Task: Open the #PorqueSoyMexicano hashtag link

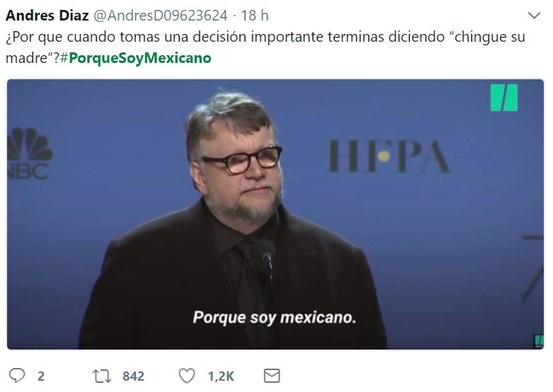Action: coord(136,58)
